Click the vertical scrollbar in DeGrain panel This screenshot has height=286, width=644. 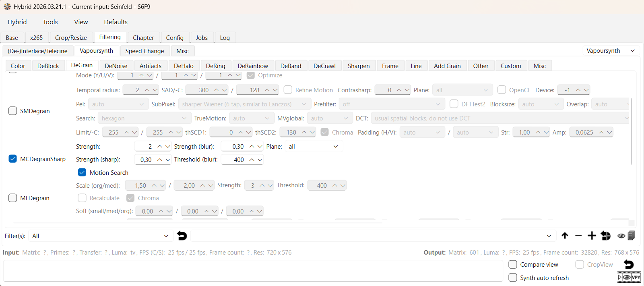[632, 131]
